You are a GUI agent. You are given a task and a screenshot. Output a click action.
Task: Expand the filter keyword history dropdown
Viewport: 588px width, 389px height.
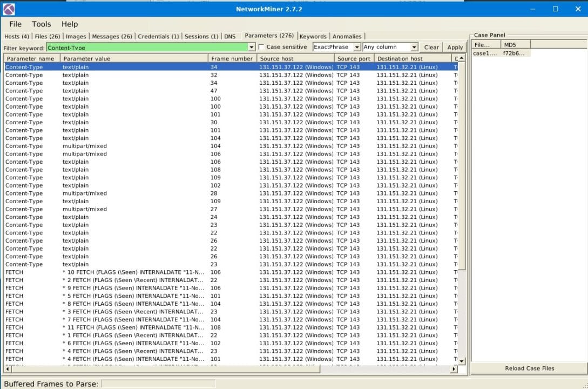(x=251, y=47)
